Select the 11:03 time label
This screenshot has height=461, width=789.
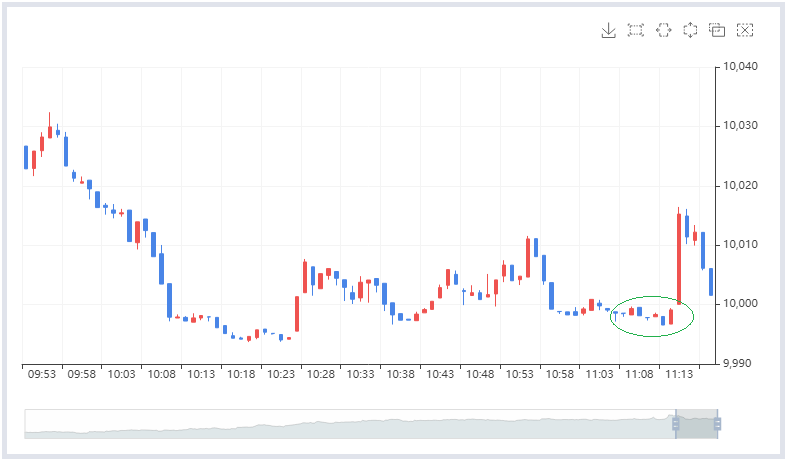[x=600, y=374]
